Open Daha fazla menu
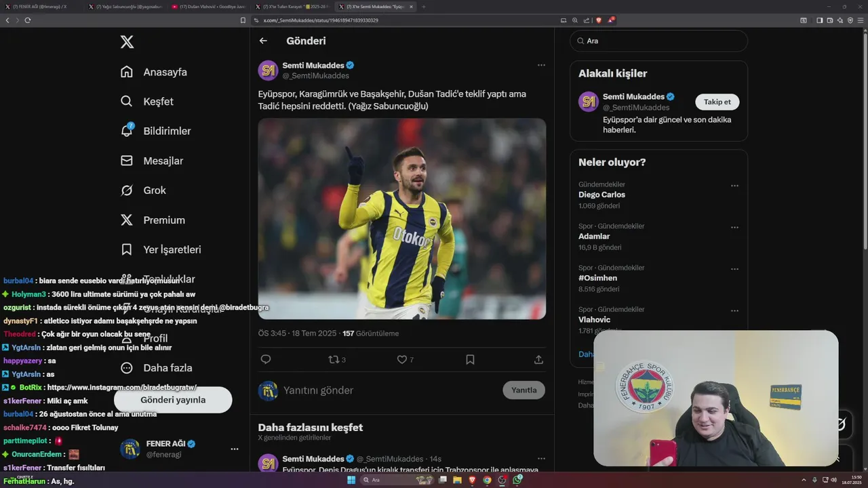This screenshot has height=488, width=868. point(156,368)
